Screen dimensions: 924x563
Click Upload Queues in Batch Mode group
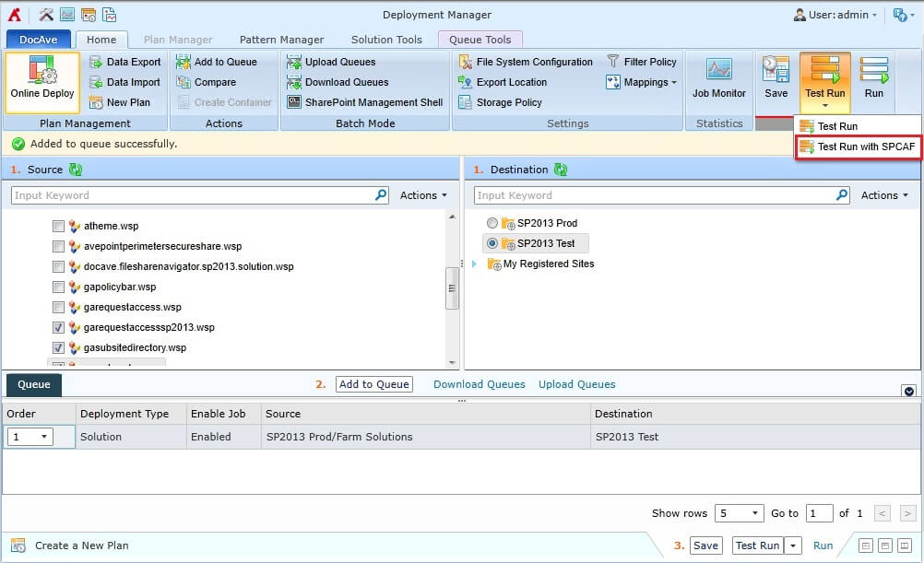331,62
